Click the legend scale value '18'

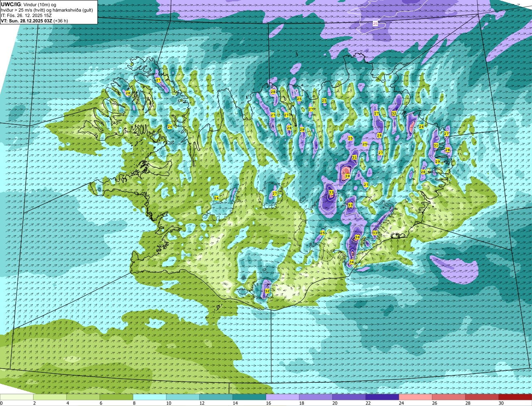(x=302, y=403)
